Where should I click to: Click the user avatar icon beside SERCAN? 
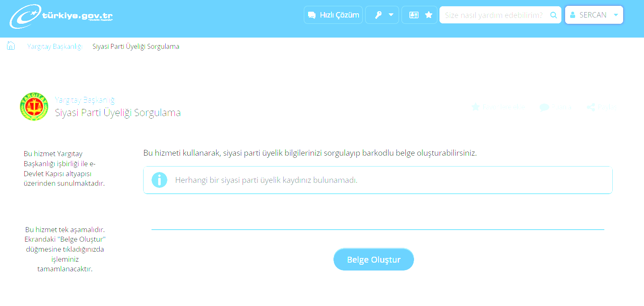573,15
